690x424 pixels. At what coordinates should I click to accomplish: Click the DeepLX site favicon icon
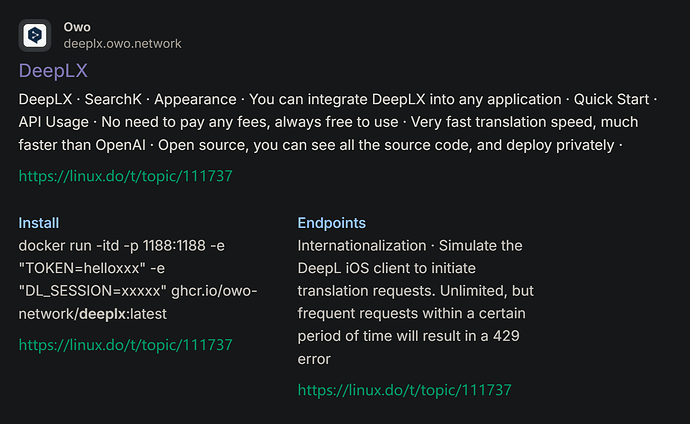click(x=35, y=35)
